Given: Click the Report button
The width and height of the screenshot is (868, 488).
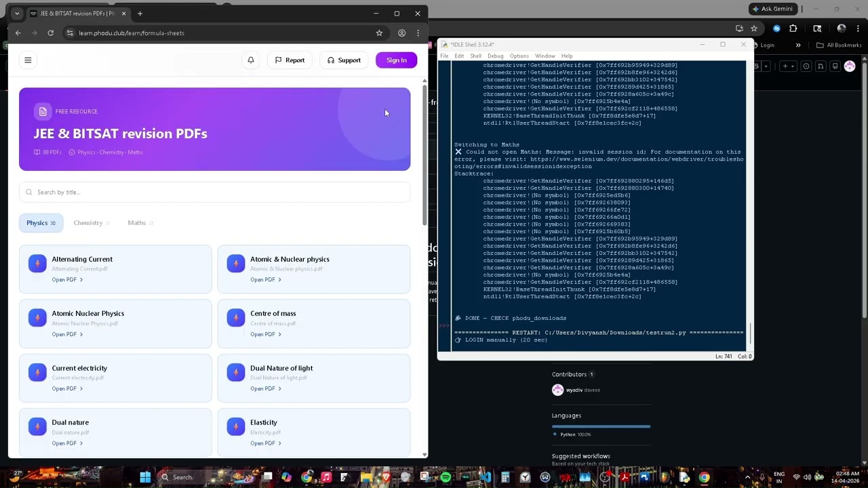Looking at the screenshot, I should point(290,60).
